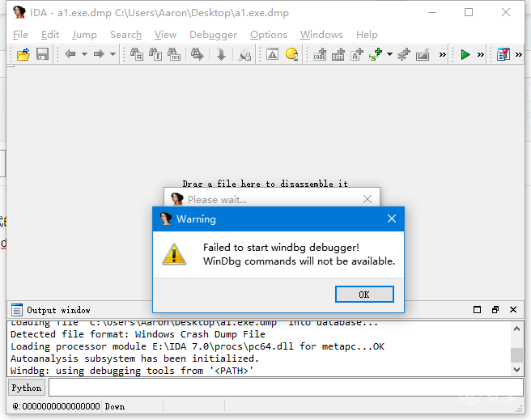Open the Options menu

click(x=269, y=35)
